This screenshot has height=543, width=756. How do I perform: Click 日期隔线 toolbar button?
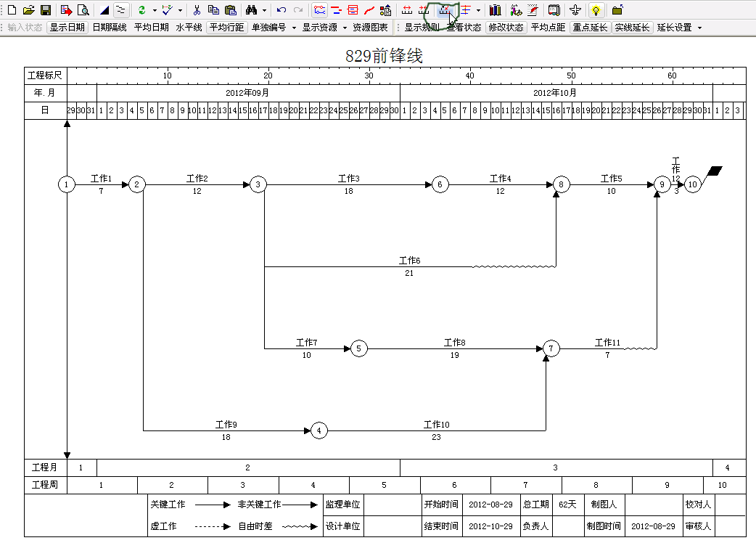110,28
